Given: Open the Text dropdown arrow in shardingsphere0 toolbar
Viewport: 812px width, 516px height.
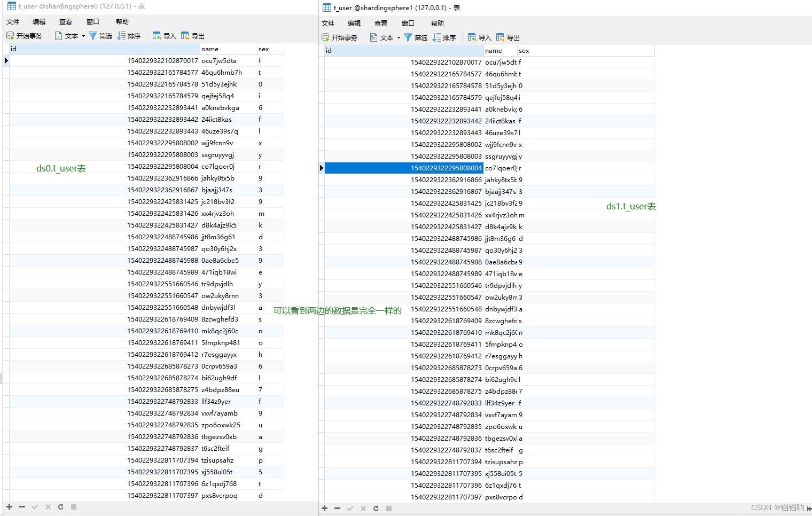Looking at the screenshot, I should point(83,36).
